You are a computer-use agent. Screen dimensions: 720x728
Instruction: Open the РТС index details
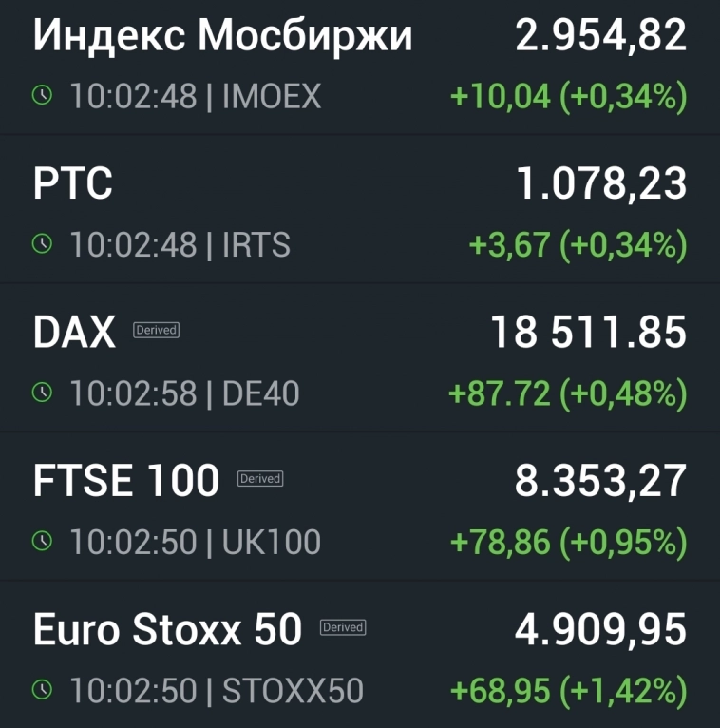coord(73,184)
